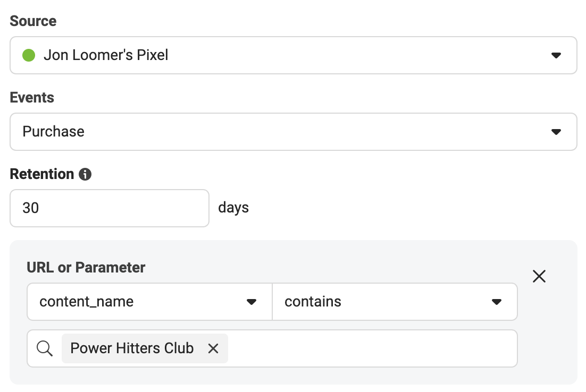Expand the content_name parameter selector
586x392 pixels.
point(149,302)
